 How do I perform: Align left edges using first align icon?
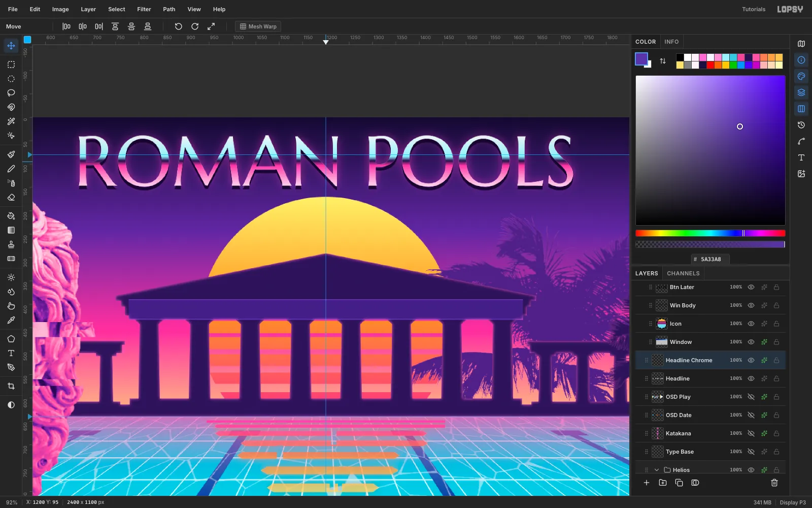[x=66, y=26]
